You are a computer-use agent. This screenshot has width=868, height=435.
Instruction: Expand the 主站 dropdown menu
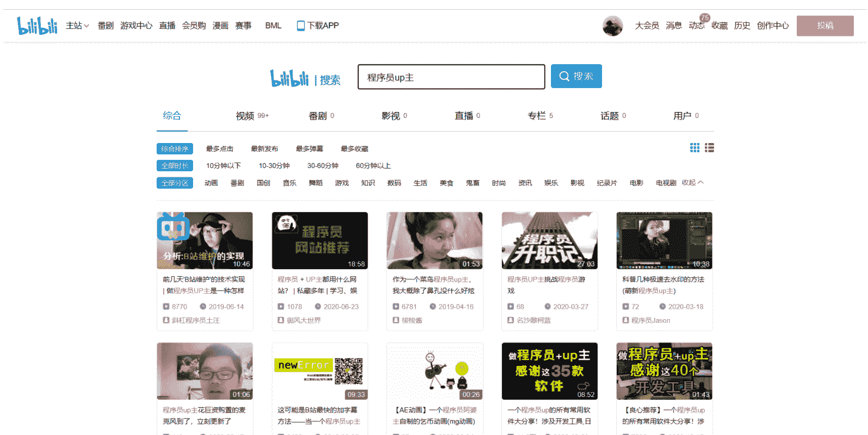(77, 26)
